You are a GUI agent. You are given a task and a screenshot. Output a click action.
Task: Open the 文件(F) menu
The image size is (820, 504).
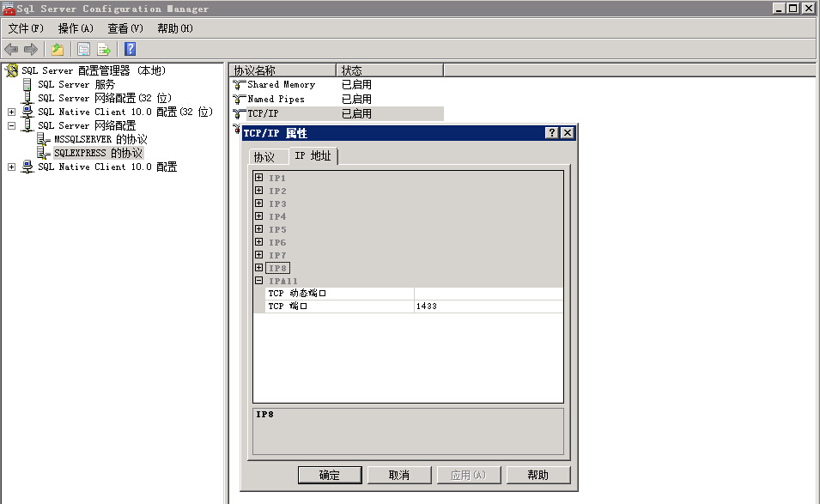[26, 28]
